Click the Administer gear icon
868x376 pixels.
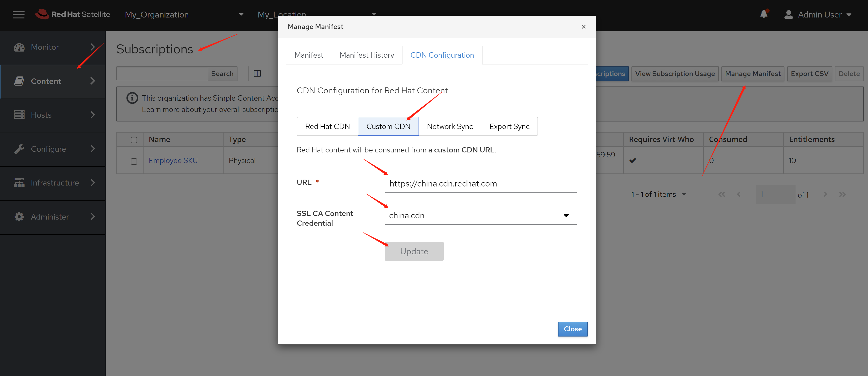tap(19, 216)
